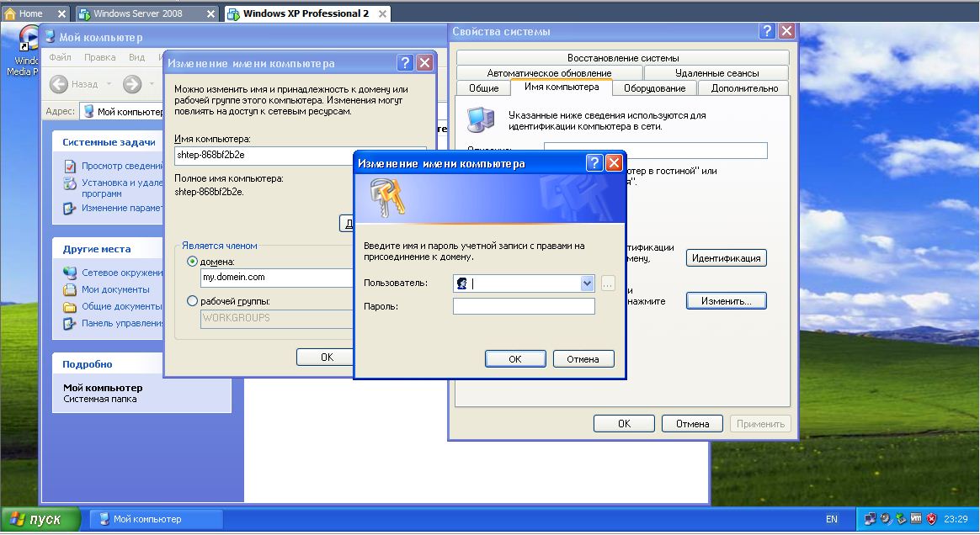Click Отмена in Свойства системы window
The width and height of the screenshot is (980, 535).
tap(693, 424)
